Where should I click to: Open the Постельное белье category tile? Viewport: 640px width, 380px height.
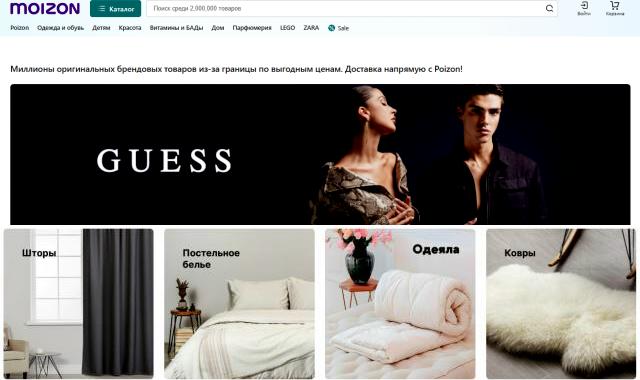[x=240, y=304]
